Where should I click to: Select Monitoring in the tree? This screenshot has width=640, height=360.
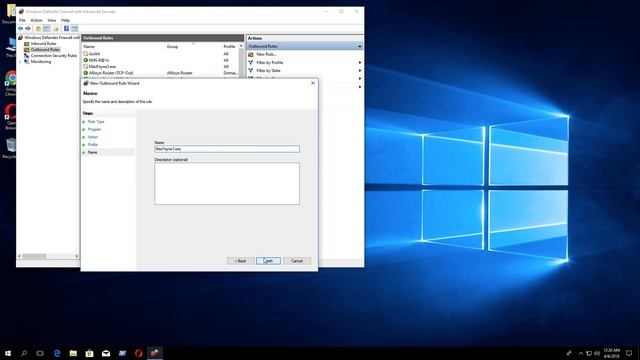[x=41, y=62]
